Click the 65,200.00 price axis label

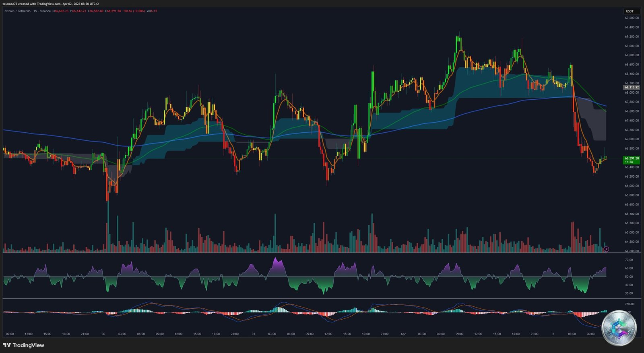[x=632, y=223]
